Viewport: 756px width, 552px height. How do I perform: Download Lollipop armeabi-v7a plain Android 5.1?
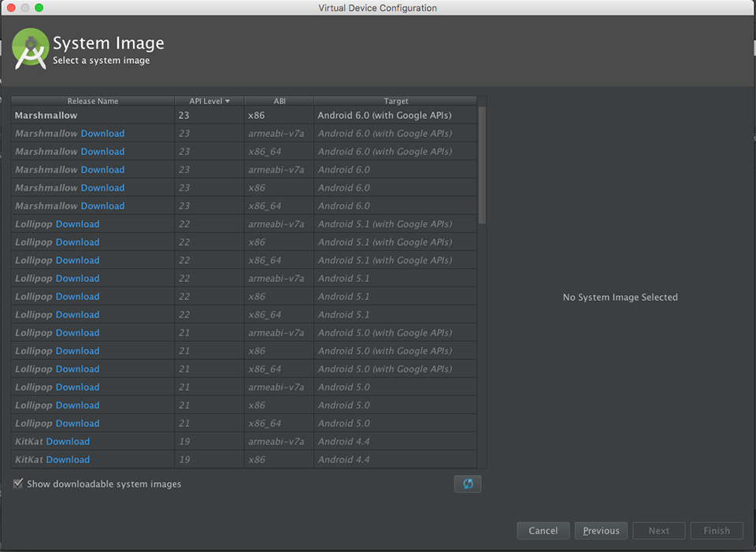(78, 279)
